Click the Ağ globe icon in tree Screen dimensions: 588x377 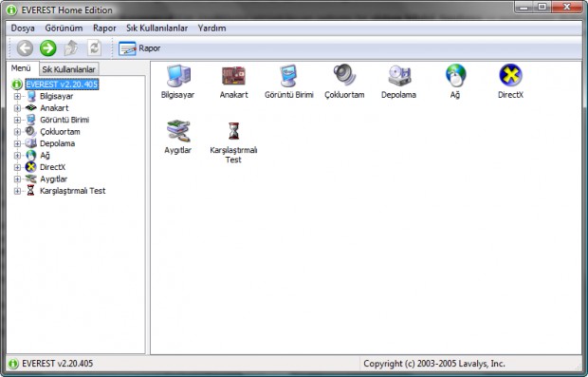[x=30, y=155]
